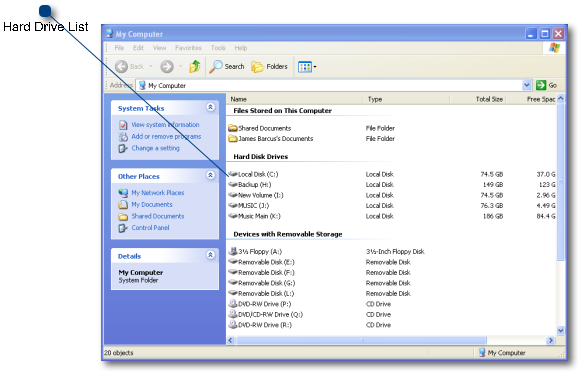586x379 pixels.
Task: Collapse the Other Places panel
Action: coord(210,175)
